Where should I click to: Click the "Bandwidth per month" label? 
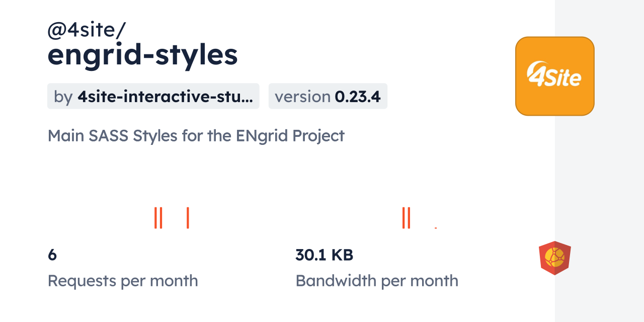click(x=376, y=281)
